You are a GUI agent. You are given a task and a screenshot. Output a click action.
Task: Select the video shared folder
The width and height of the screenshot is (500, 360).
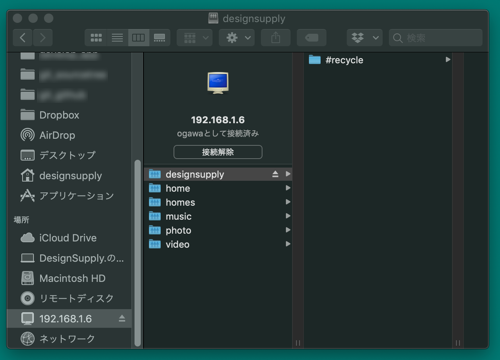pyautogui.click(x=218, y=244)
